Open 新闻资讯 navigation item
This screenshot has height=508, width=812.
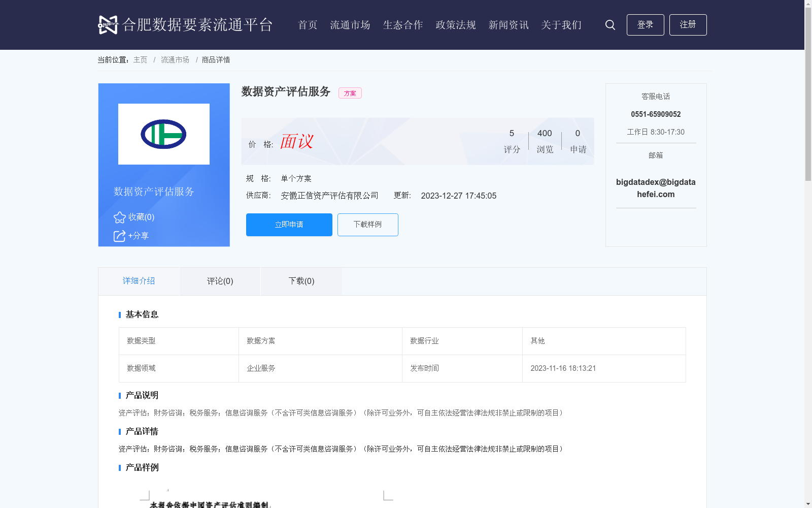point(509,25)
